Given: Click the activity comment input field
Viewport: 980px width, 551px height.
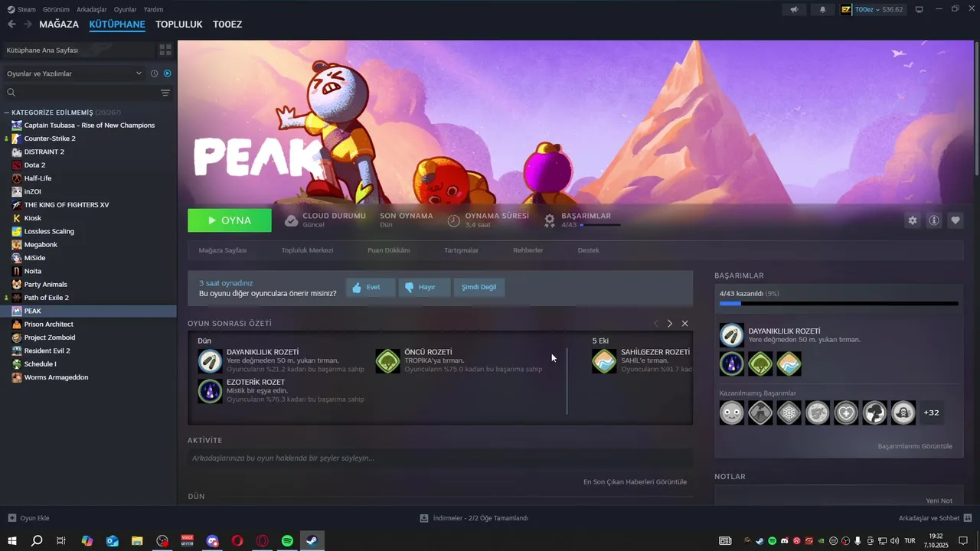Looking at the screenshot, I should coord(440,458).
